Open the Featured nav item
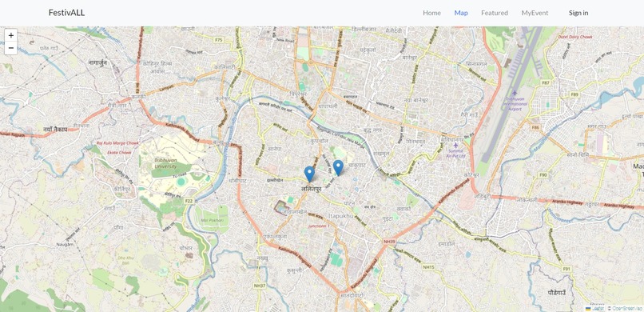Image resolution: width=644 pixels, height=312 pixels. point(495,13)
